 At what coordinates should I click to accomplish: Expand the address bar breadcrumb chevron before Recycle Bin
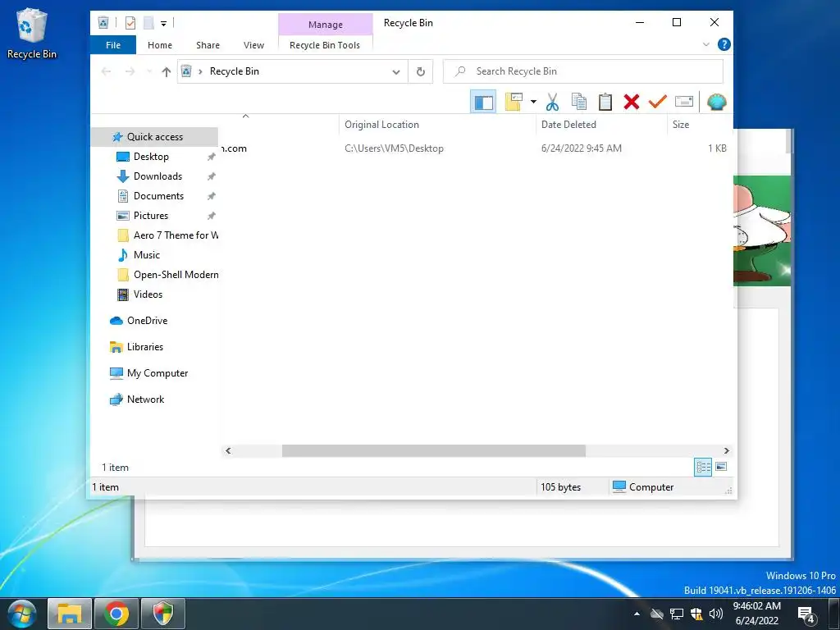(x=200, y=71)
